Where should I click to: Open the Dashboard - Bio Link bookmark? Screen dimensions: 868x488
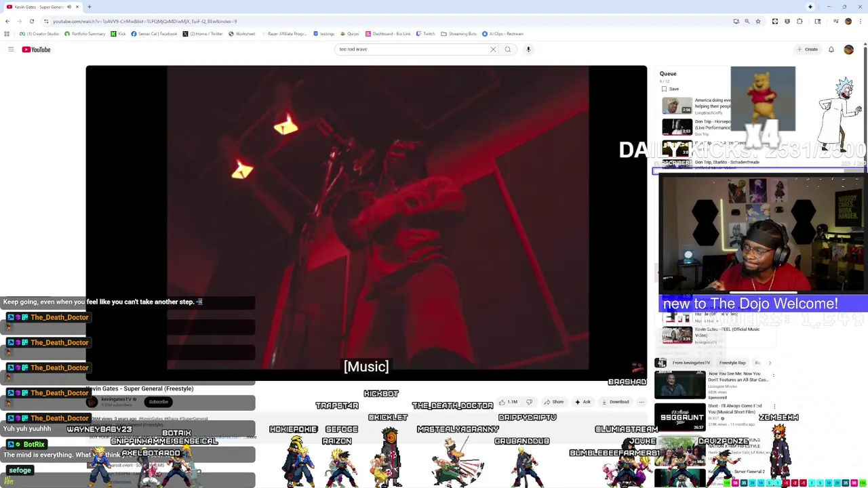click(389, 34)
